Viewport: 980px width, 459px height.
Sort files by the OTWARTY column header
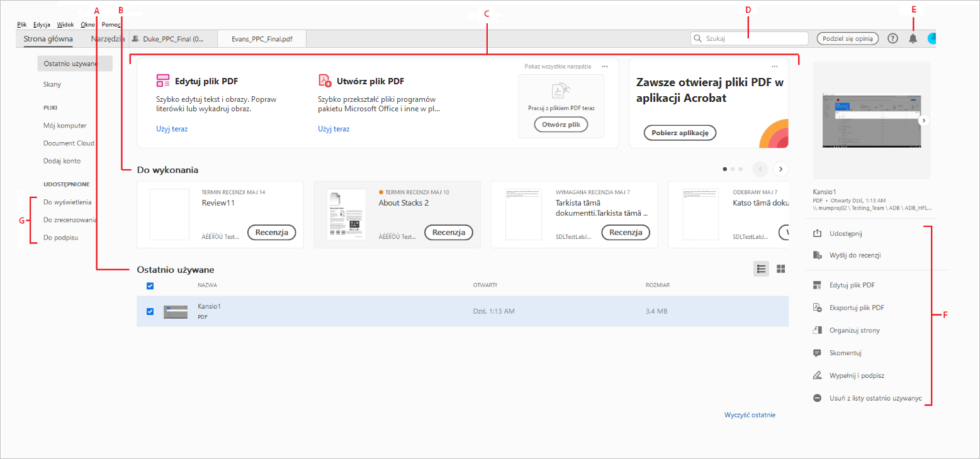click(485, 285)
